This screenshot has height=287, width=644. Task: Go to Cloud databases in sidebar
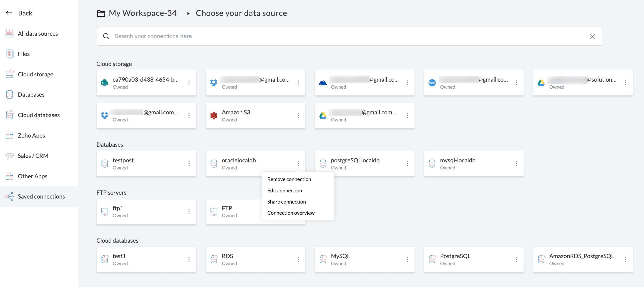38,115
